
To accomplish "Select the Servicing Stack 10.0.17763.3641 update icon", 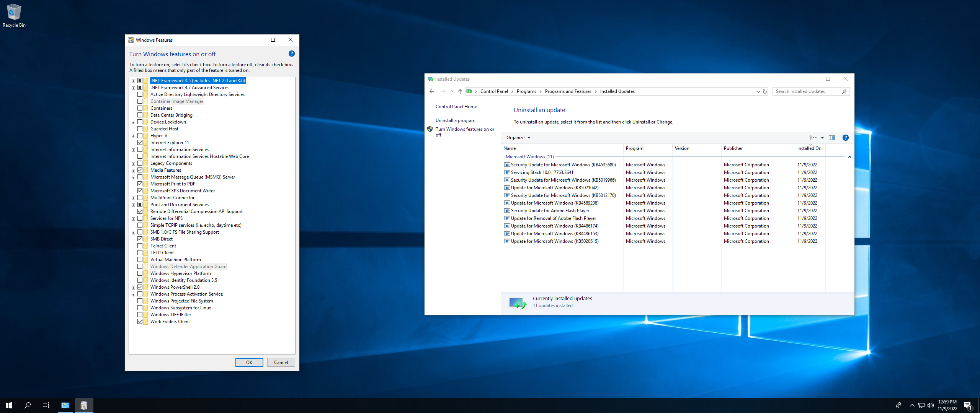I will [x=507, y=172].
